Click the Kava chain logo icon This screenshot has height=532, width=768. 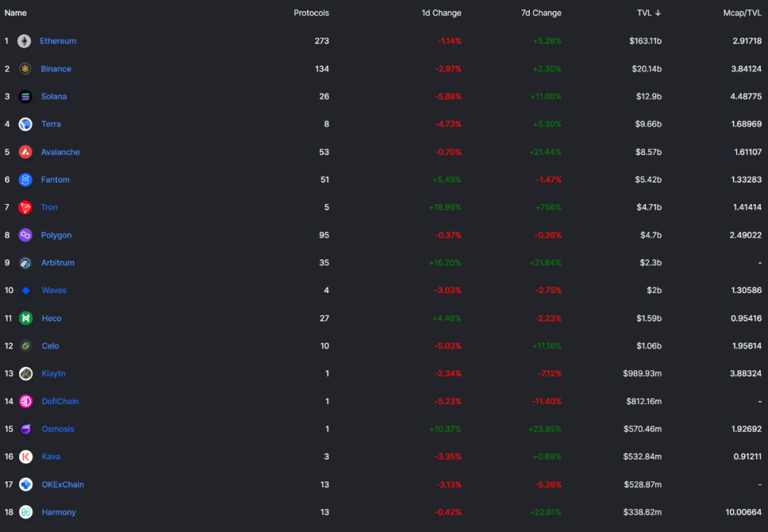[26, 457]
